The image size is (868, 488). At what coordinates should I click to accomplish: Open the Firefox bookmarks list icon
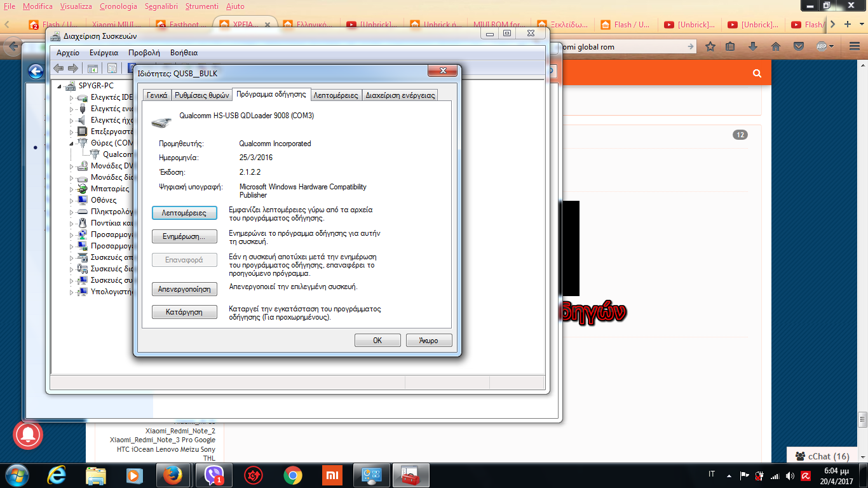coord(730,46)
